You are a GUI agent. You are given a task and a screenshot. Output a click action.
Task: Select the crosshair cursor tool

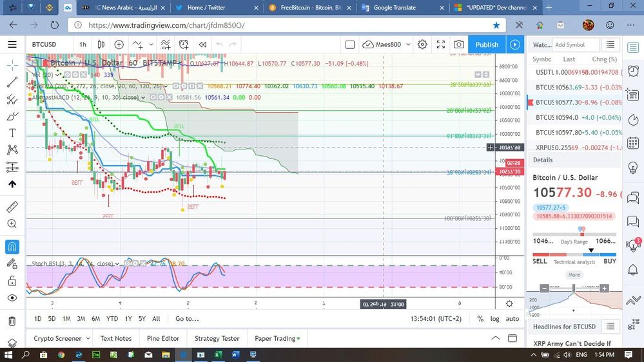coord(12,65)
